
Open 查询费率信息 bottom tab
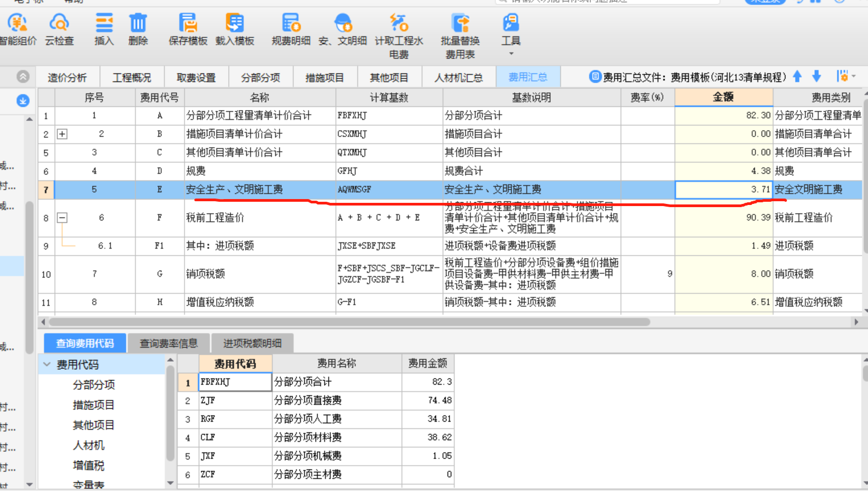(169, 343)
